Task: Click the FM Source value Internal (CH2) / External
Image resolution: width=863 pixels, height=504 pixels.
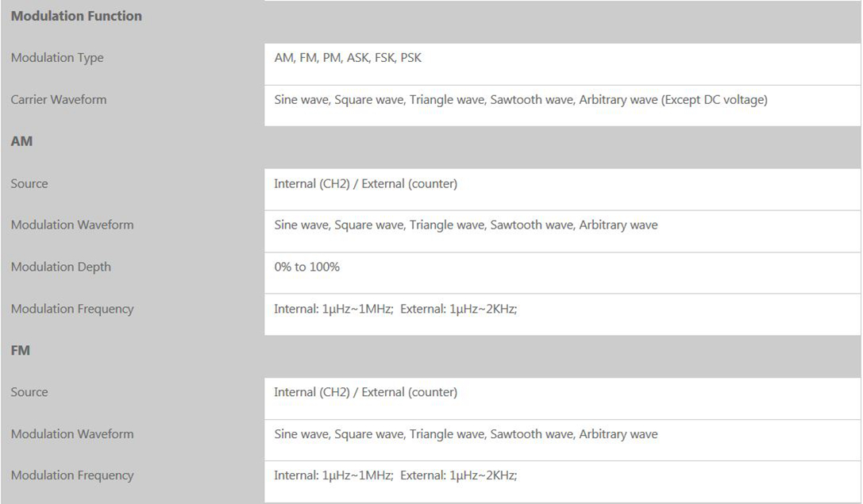Action: (365, 392)
